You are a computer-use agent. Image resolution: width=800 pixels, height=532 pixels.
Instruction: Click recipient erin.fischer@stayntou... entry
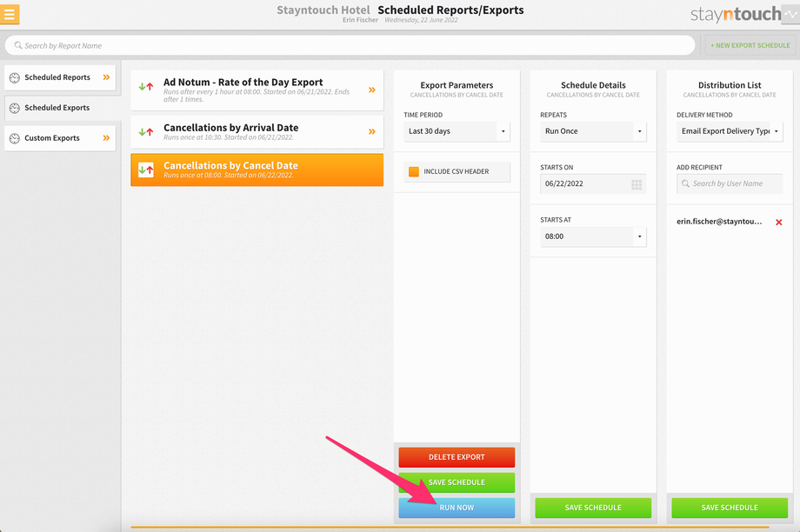(x=719, y=222)
